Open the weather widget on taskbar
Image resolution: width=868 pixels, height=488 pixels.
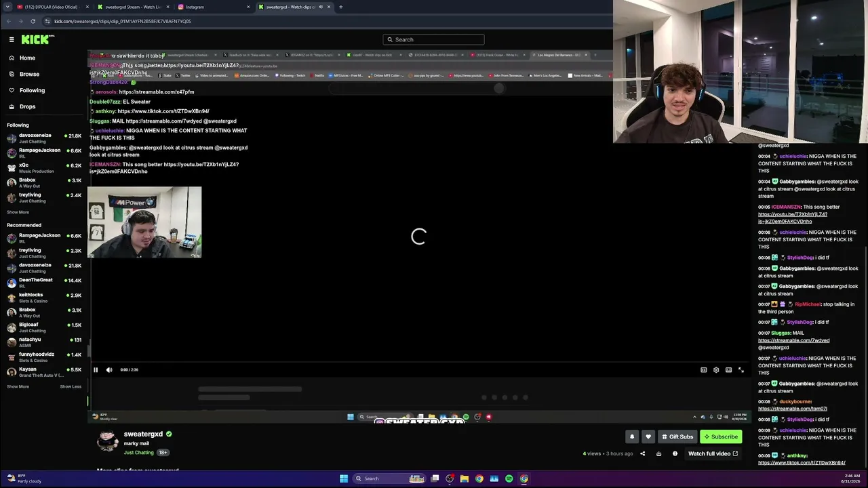tap(24, 479)
